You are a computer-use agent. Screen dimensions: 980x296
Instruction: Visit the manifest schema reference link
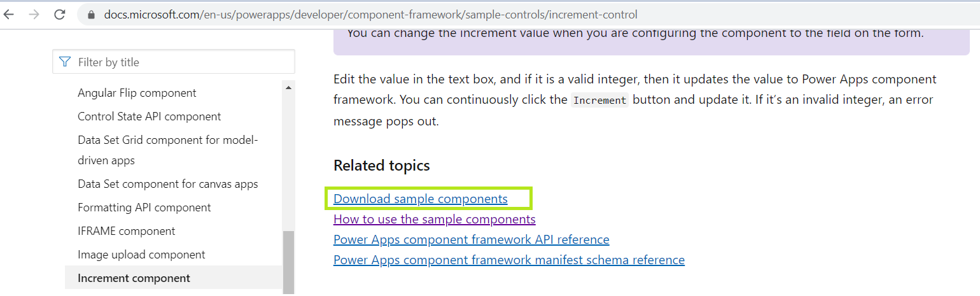(508, 260)
